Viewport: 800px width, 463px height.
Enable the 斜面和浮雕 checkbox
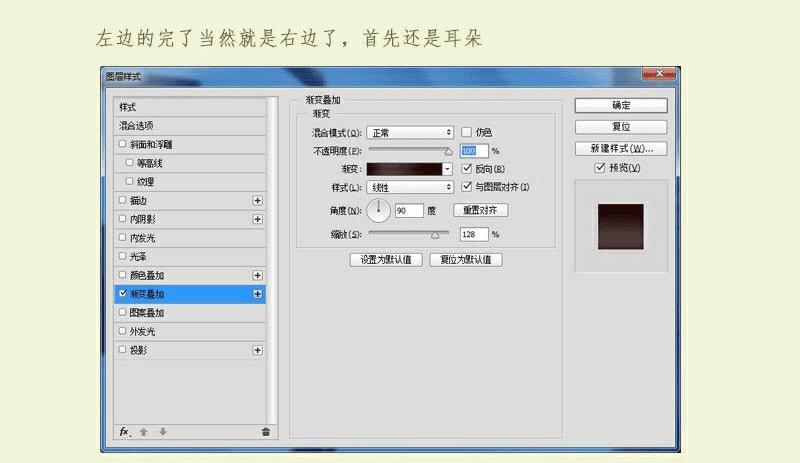[122, 144]
